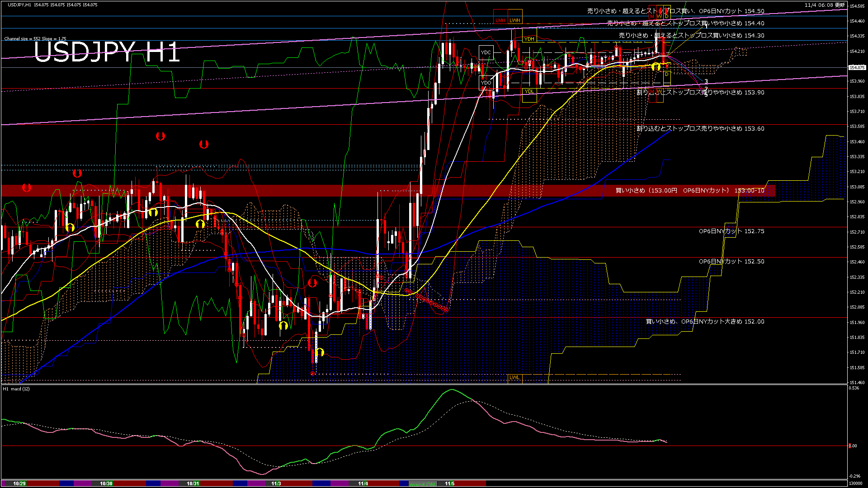Screen dimensions: 868x488
Task: Select the YDC marker box on the chart
Action: point(486,52)
